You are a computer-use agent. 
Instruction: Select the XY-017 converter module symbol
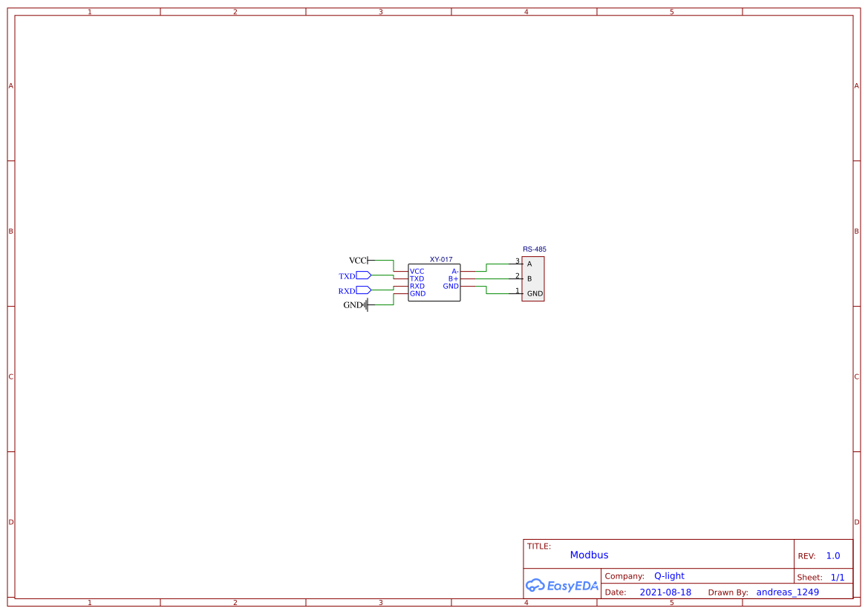pyautogui.click(x=434, y=282)
